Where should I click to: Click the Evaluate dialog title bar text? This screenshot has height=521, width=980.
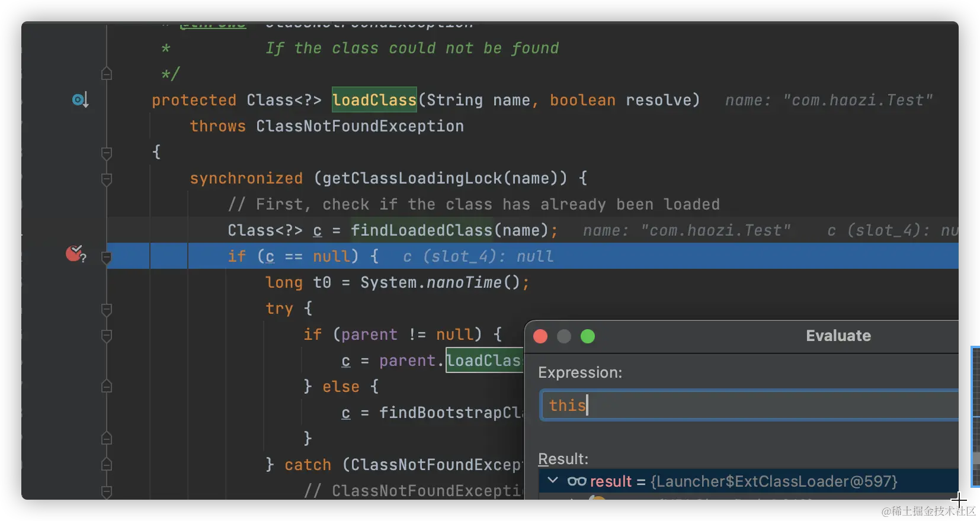point(838,336)
